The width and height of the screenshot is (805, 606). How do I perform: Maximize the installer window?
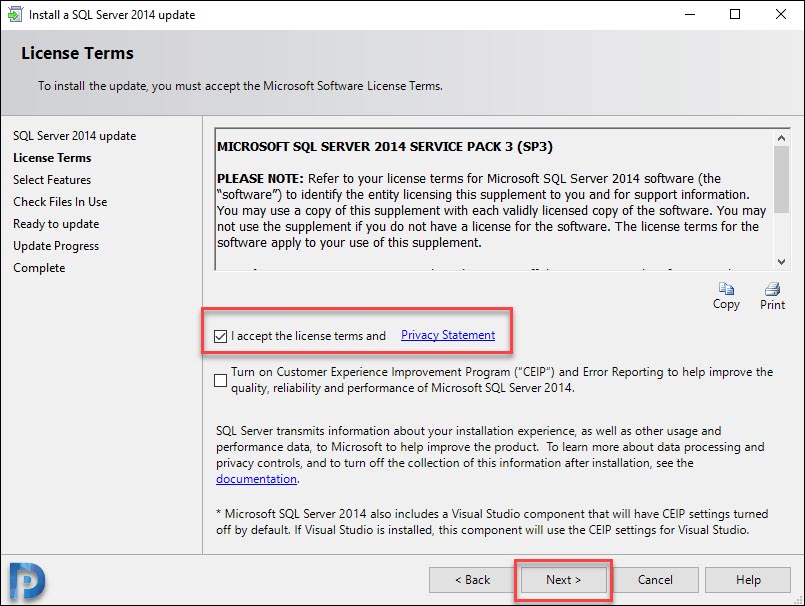click(x=735, y=14)
